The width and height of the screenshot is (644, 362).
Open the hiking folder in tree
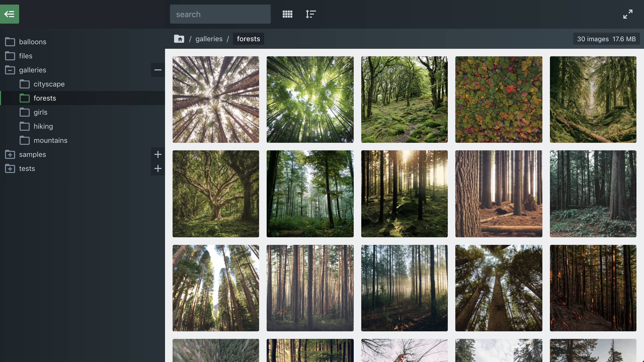pos(43,126)
